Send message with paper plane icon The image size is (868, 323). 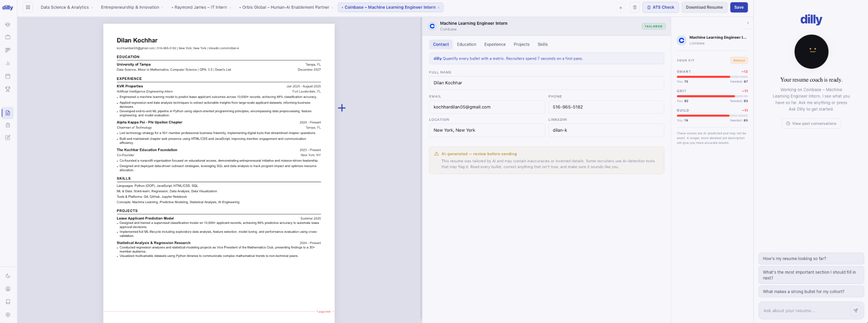point(855,310)
